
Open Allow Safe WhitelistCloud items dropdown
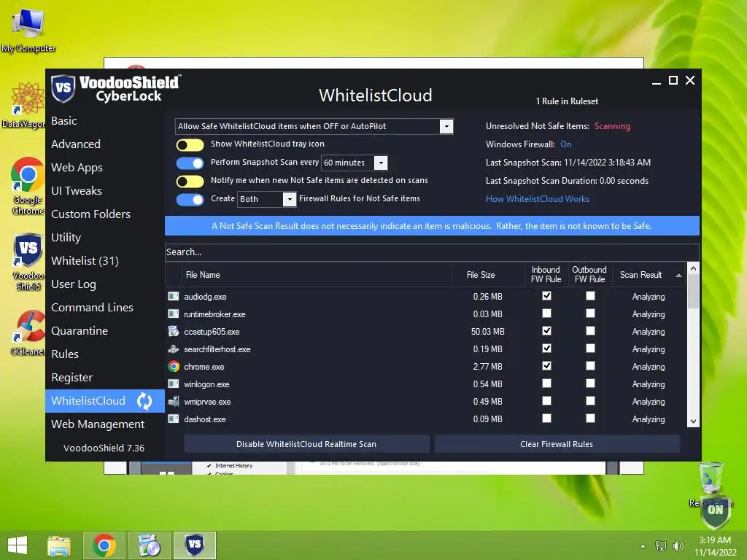446,126
